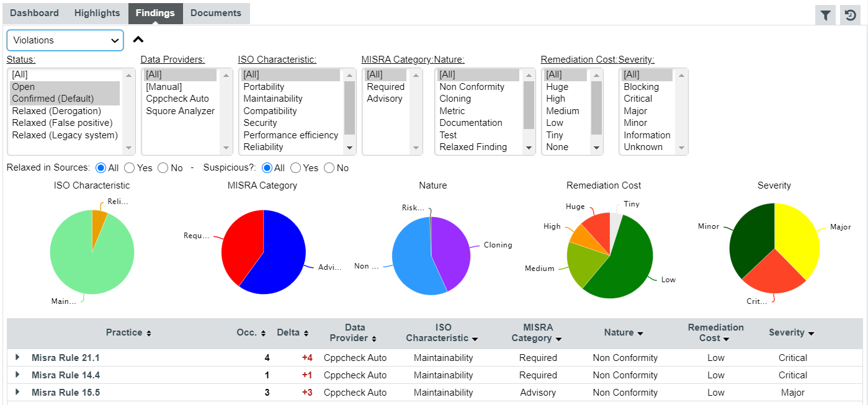Open the Severity column filter arrow

(x=811, y=333)
